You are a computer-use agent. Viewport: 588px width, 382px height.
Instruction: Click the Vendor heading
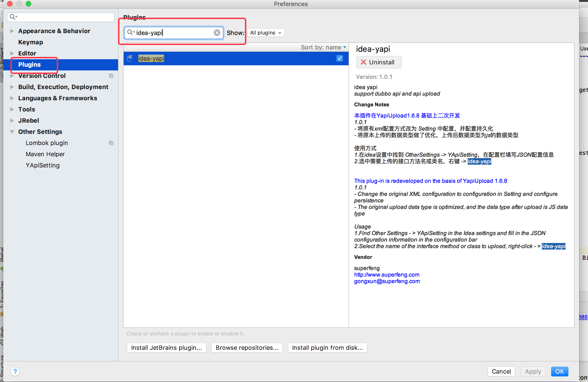363,257
